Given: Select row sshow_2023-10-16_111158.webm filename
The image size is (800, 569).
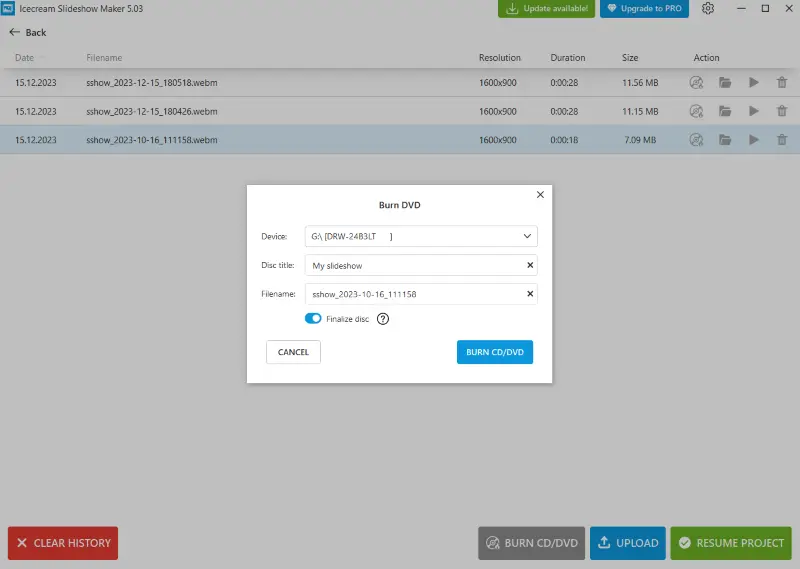Looking at the screenshot, I should tap(152, 140).
